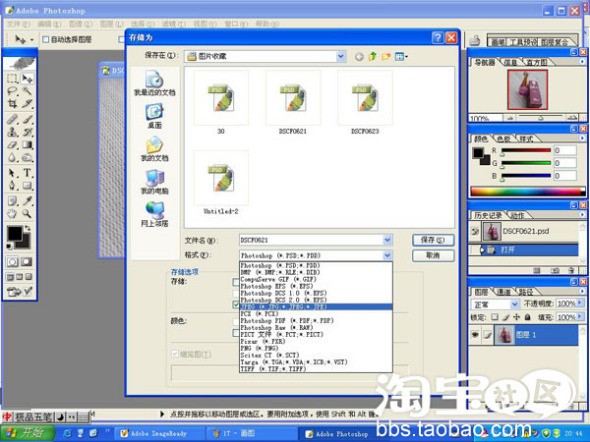Select the Zoom tool
Image resolution: width=590 pixels, height=442 pixels.
point(27,214)
